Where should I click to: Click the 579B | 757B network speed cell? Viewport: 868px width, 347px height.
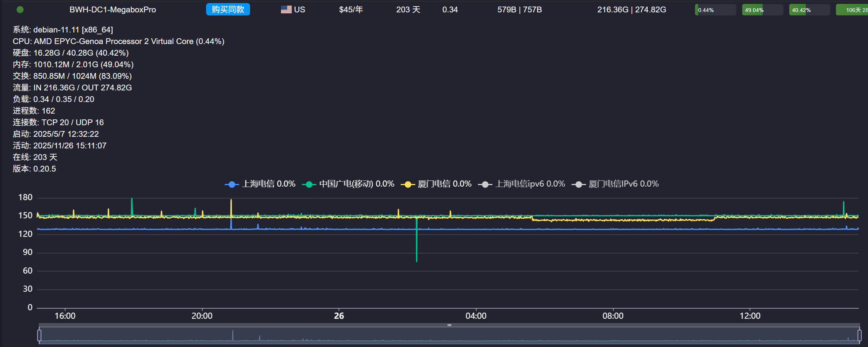[x=519, y=10]
